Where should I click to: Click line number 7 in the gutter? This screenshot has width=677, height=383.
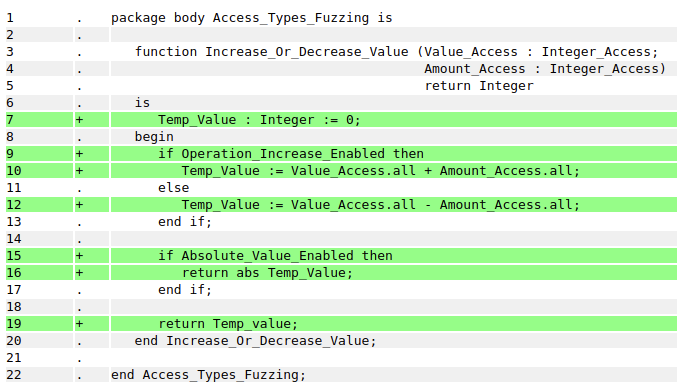point(10,120)
